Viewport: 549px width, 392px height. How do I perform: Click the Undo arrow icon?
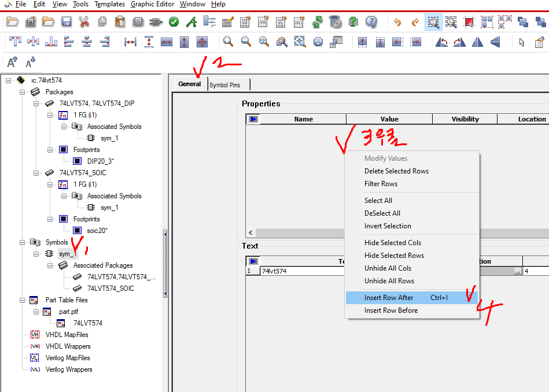pyautogui.click(x=397, y=22)
